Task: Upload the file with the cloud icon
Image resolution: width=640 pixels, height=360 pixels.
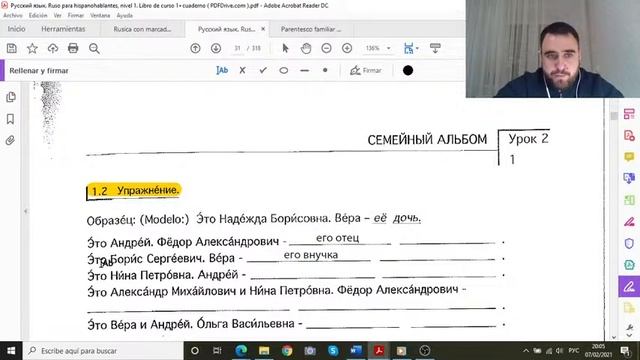Action: (53, 49)
